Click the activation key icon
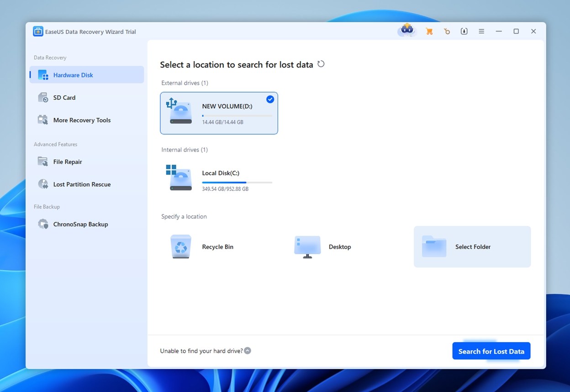This screenshot has width=570, height=392. tap(447, 31)
